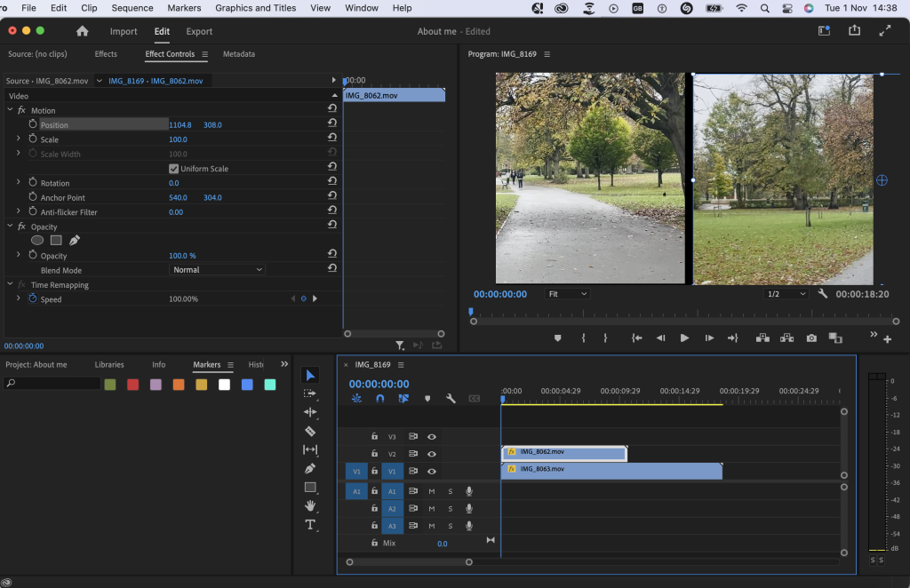Switch to the Import workspace

[124, 31]
